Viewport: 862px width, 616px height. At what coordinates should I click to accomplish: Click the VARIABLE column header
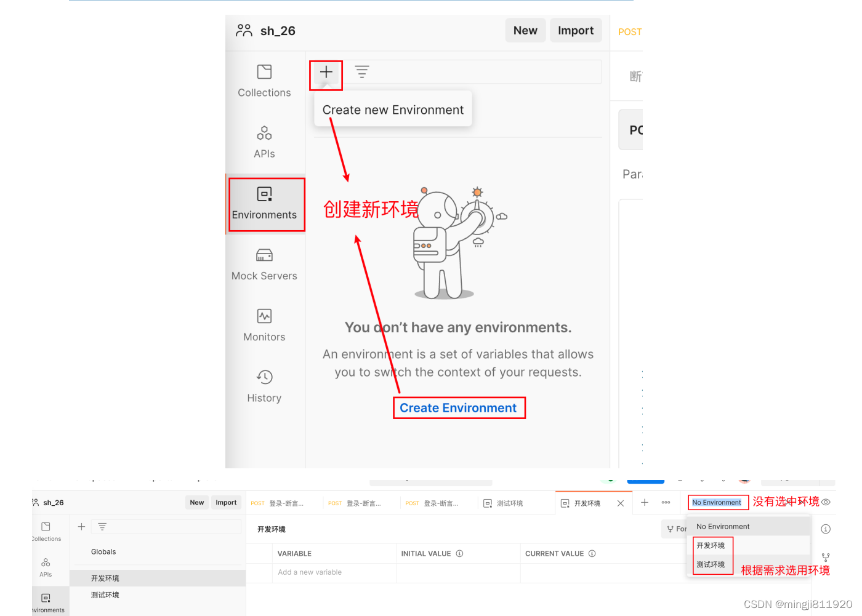click(294, 554)
